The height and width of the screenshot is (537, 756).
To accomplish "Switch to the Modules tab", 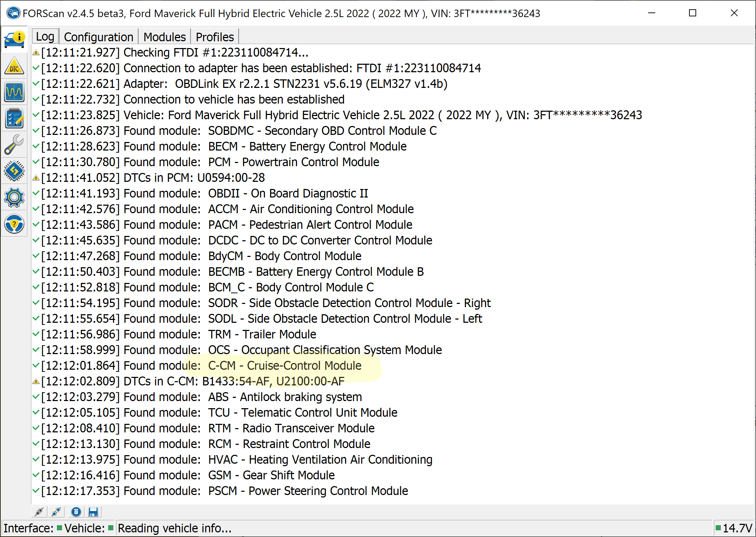I will click(165, 37).
